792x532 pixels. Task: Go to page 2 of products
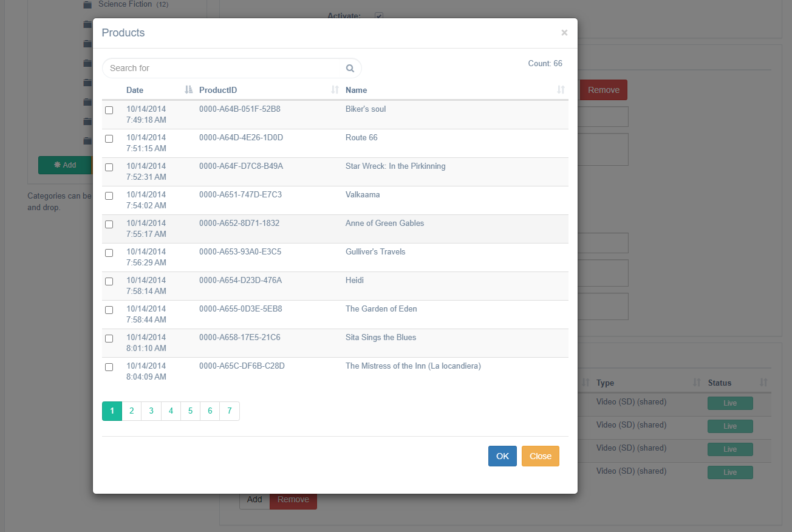(131, 411)
